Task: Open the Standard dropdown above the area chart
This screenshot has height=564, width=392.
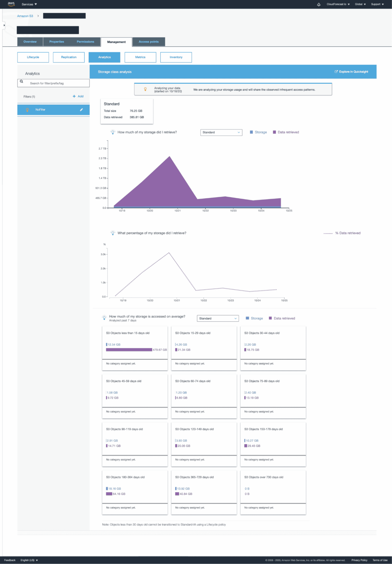Action: 221,132
